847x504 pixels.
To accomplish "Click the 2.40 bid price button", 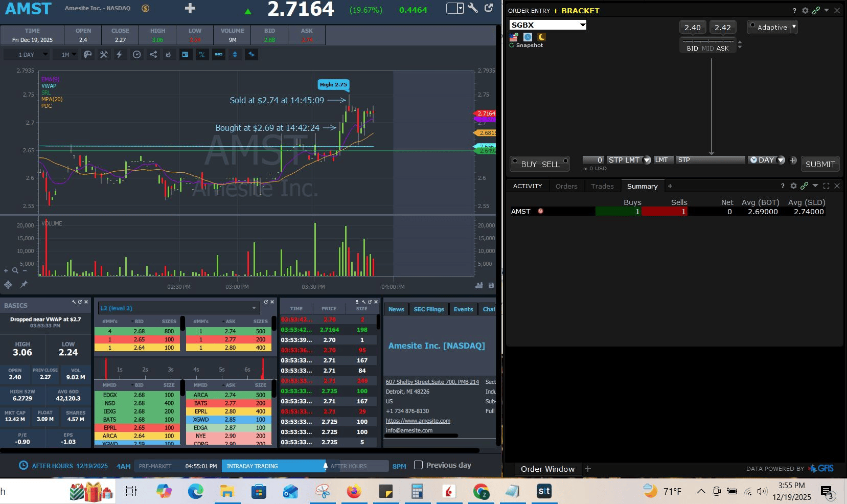I will pos(693,27).
